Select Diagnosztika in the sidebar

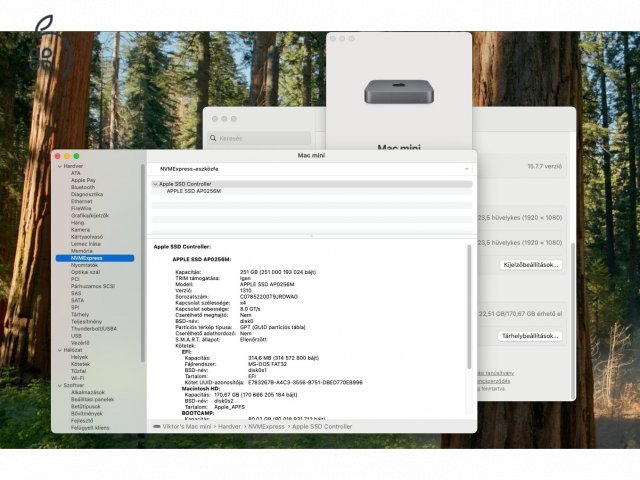87,194
